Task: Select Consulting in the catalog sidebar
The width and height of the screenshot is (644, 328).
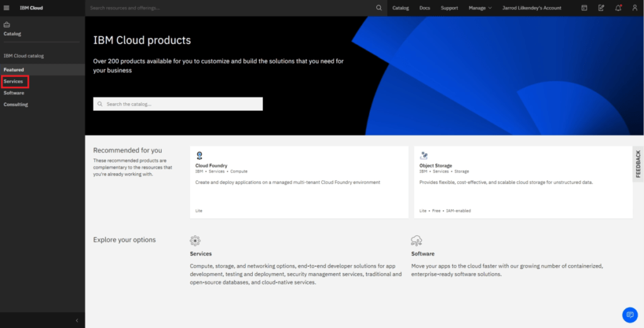Action: click(x=42, y=105)
